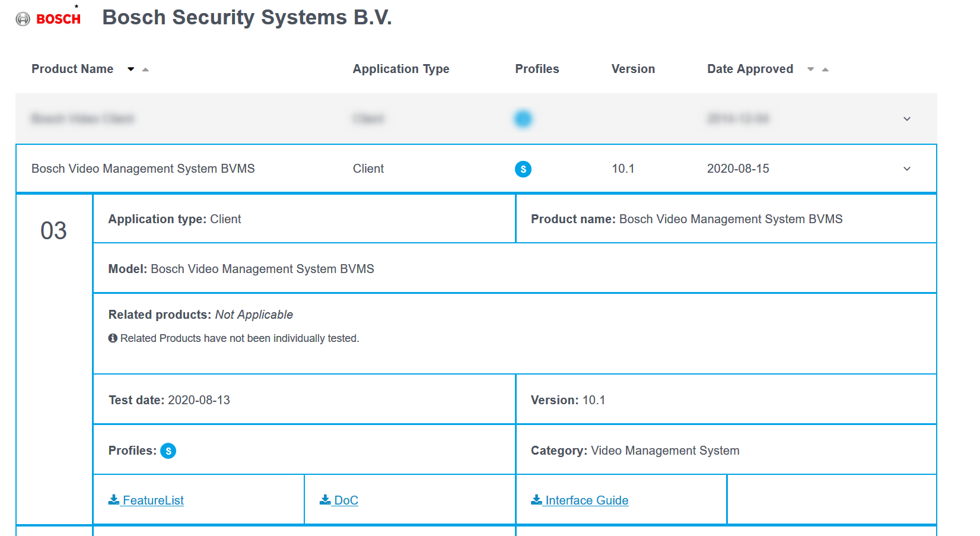
Task: Click info icon beside Related Products note
Action: coord(113,338)
